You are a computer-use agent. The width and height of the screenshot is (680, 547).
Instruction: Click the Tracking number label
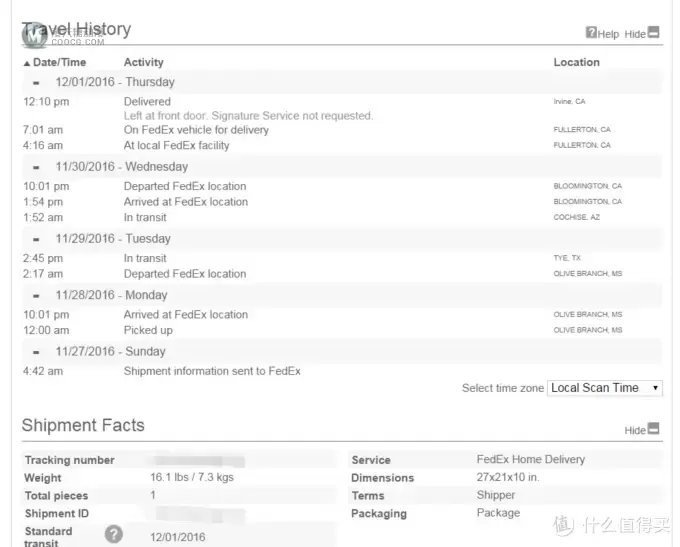tap(69, 460)
